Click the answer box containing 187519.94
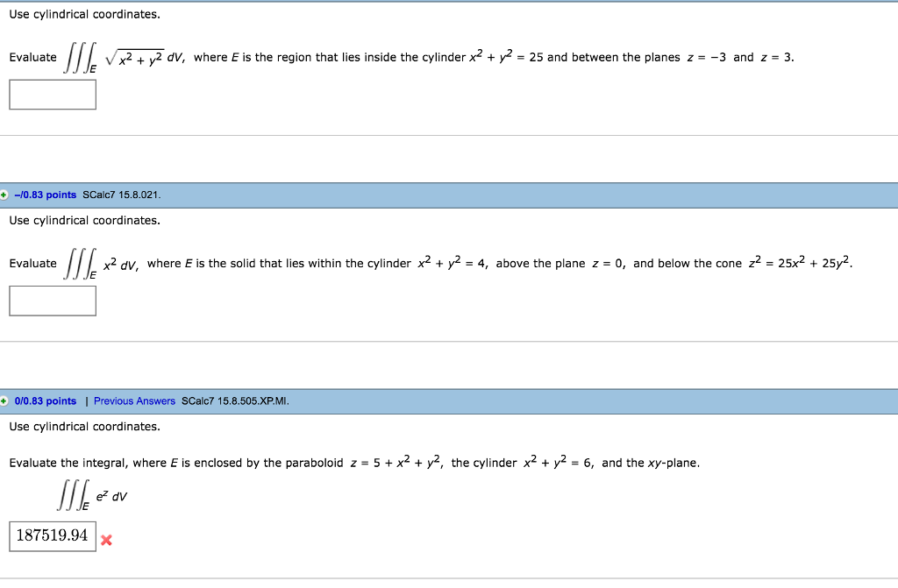898x588 pixels. [52, 536]
